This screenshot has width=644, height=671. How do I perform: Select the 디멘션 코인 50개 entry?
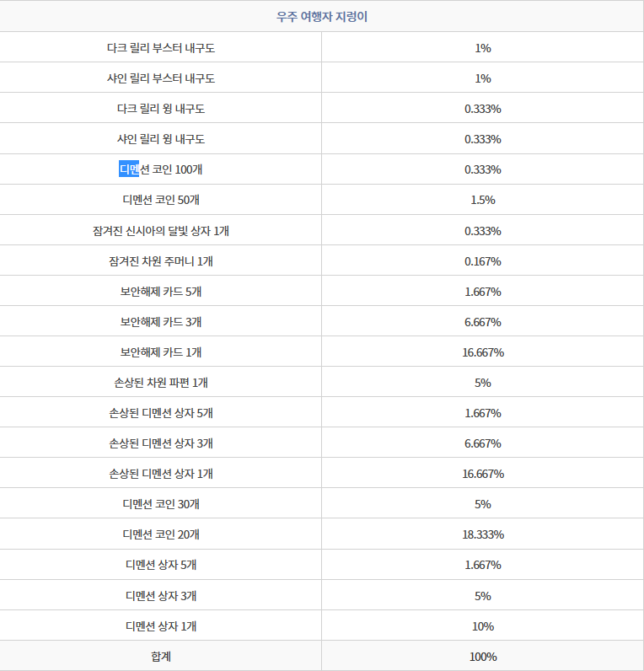pos(161,200)
